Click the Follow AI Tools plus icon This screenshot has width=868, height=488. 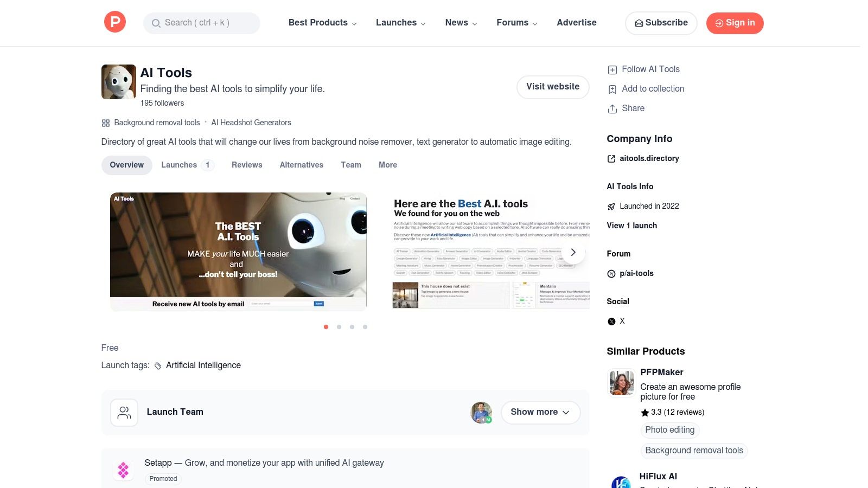612,69
